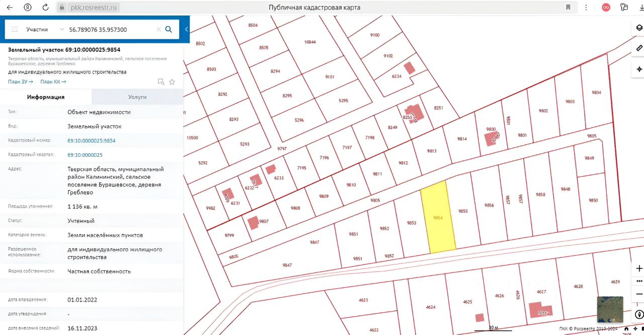This screenshot has height=335, width=644.
Task: Bookmark the page with the bookmark icon
Action: [568, 8]
